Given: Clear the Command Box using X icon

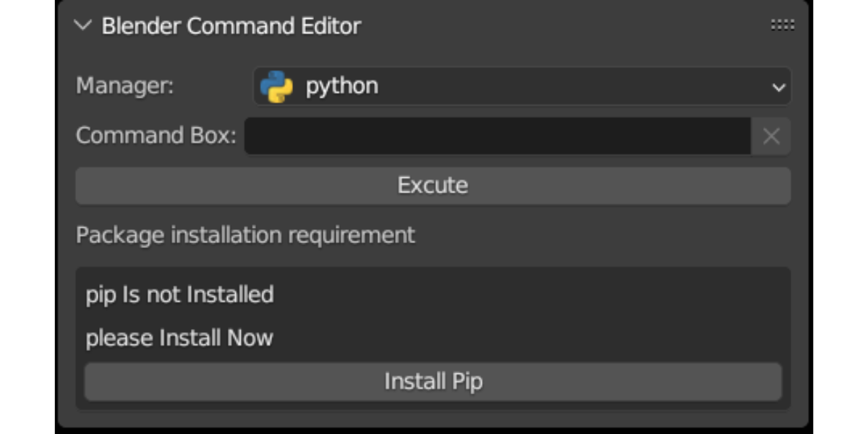Looking at the screenshot, I should [771, 136].
